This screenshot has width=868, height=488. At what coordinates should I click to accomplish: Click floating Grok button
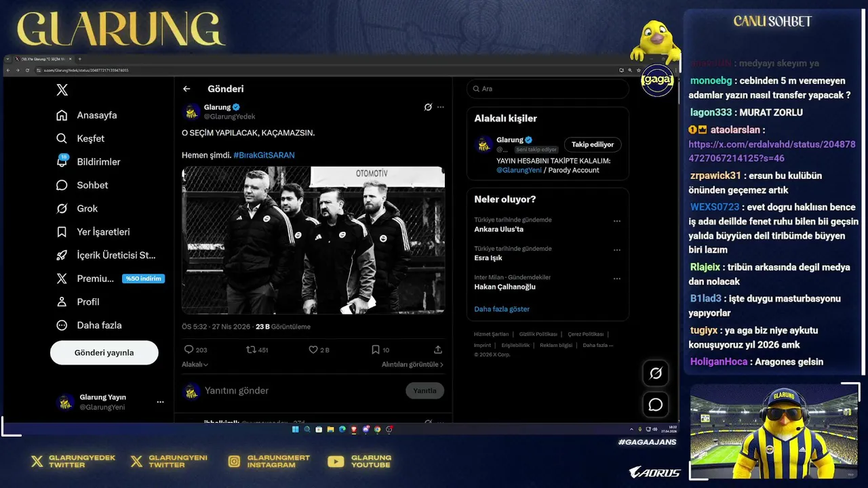coord(656,373)
